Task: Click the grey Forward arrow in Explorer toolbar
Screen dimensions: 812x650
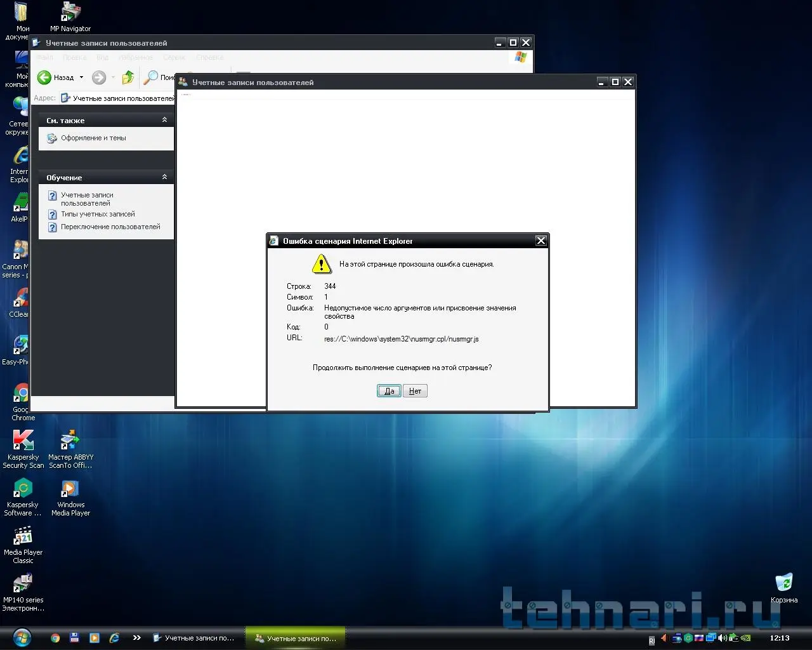Action: coord(99,77)
